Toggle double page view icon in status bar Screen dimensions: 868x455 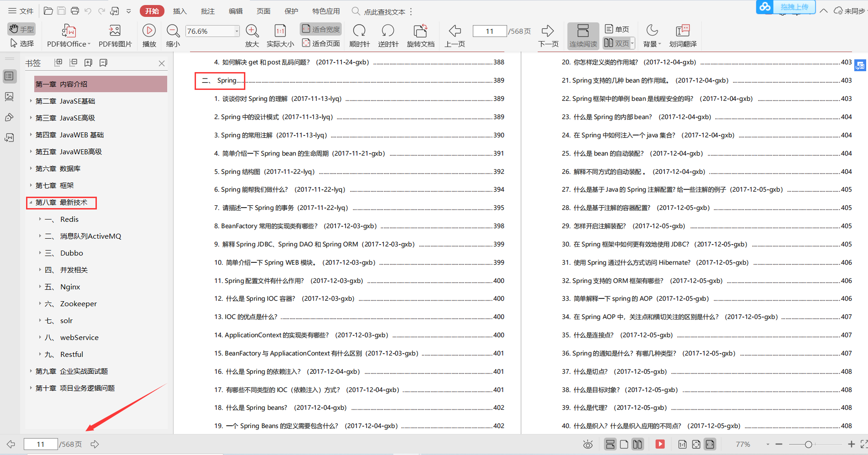coord(638,444)
